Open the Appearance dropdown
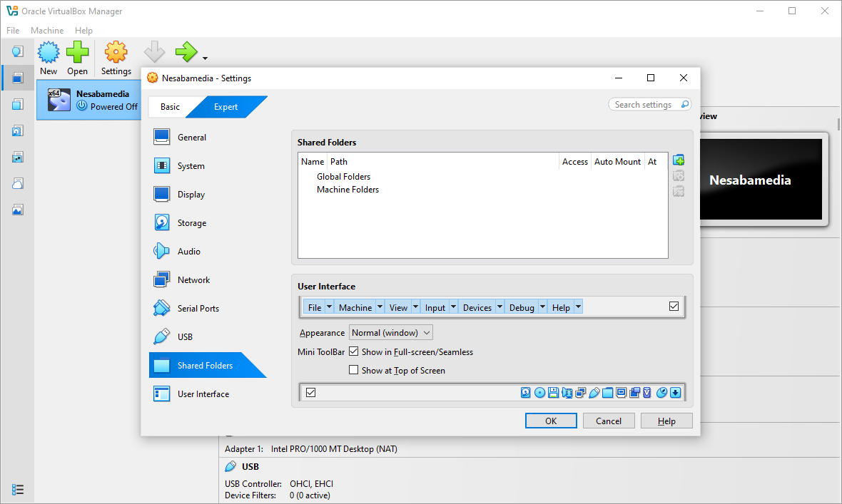Image resolution: width=842 pixels, height=504 pixels. tap(391, 333)
